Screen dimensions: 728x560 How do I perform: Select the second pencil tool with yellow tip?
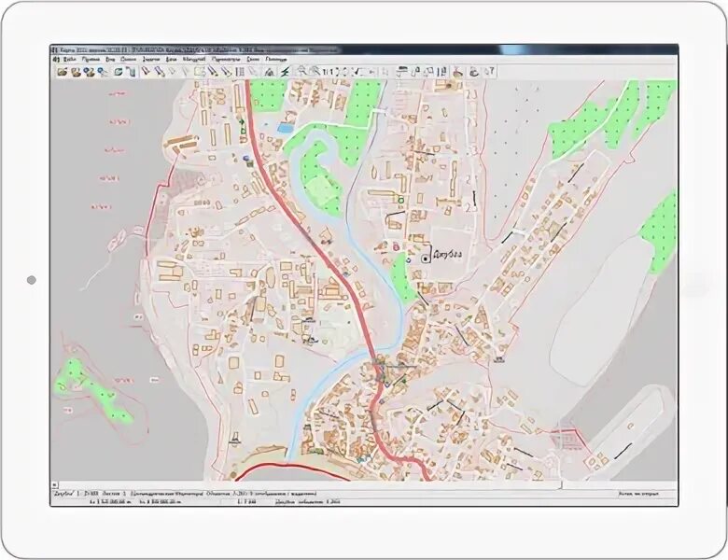160,71
